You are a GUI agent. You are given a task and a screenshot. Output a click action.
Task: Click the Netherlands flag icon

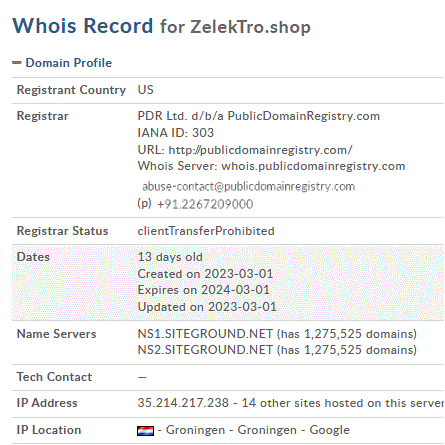click(145, 431)
